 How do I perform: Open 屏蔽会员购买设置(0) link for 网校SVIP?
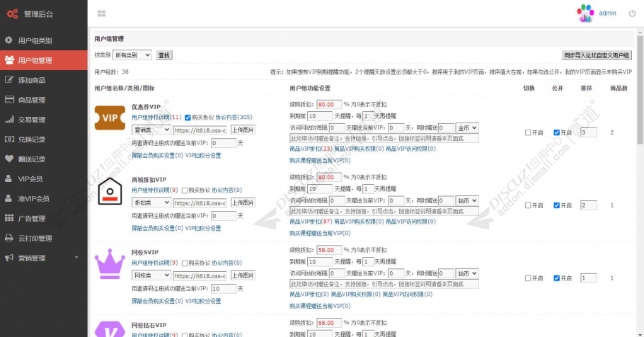pos(157,301)
